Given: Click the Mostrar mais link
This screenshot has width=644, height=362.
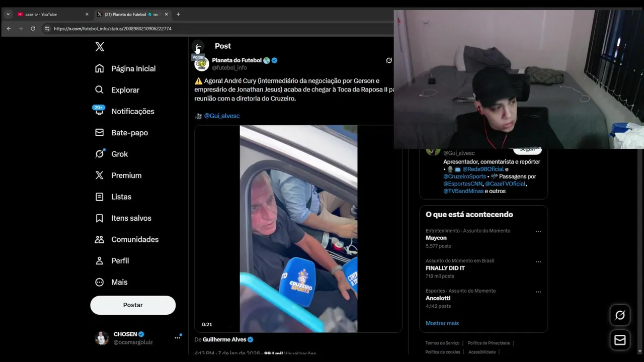Looking at the screenshot, I should coord(442,323).
